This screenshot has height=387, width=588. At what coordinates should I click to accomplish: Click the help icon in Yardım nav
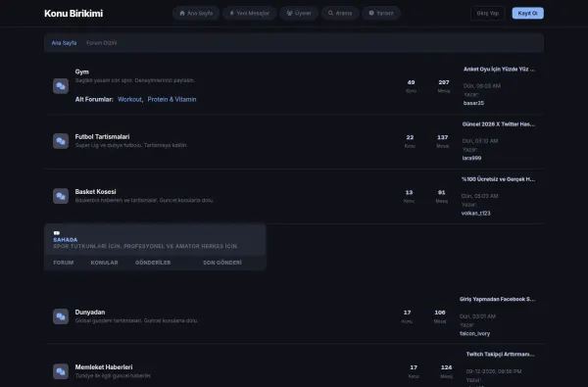pos(371,13)
